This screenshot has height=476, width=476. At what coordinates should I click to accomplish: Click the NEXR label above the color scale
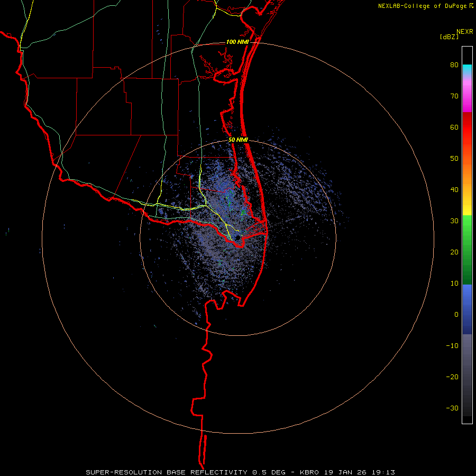(464, 32)
